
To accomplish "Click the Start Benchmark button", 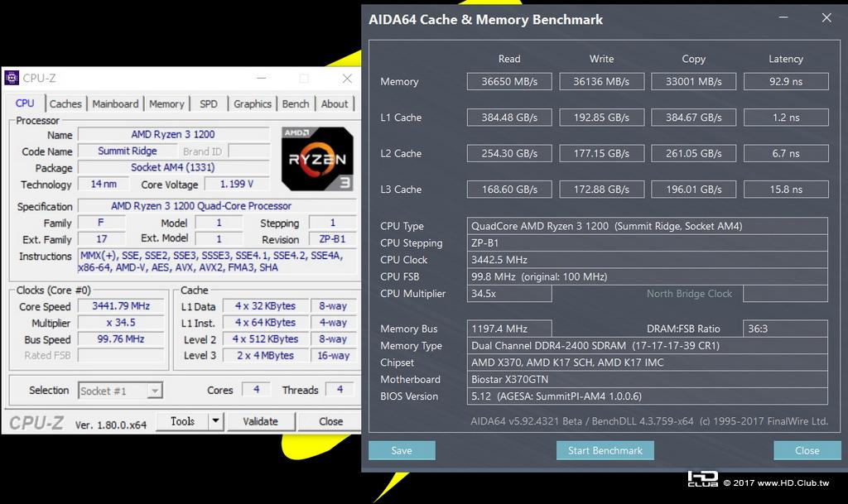I will click(x=605, y=450).
